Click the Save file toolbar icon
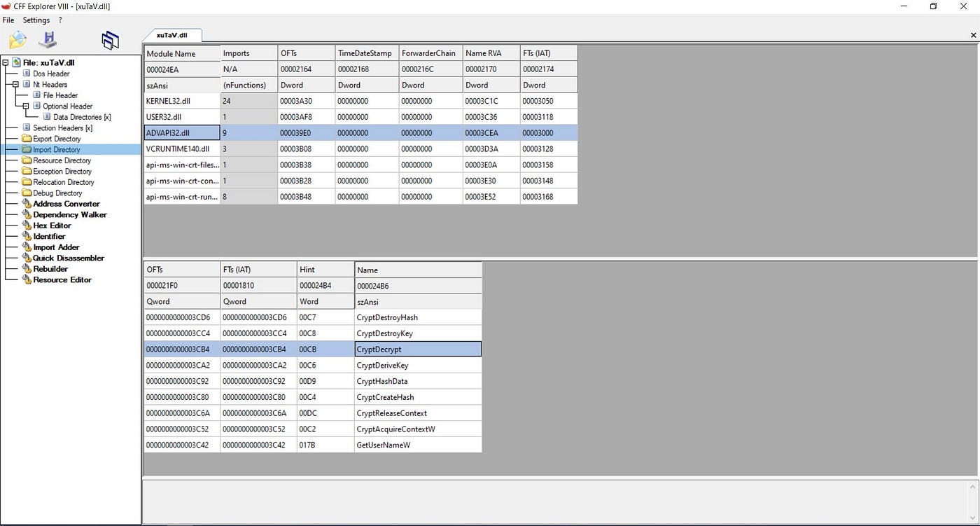The width and height of the screenshot is (980, 526). click(x=48, y=39)
